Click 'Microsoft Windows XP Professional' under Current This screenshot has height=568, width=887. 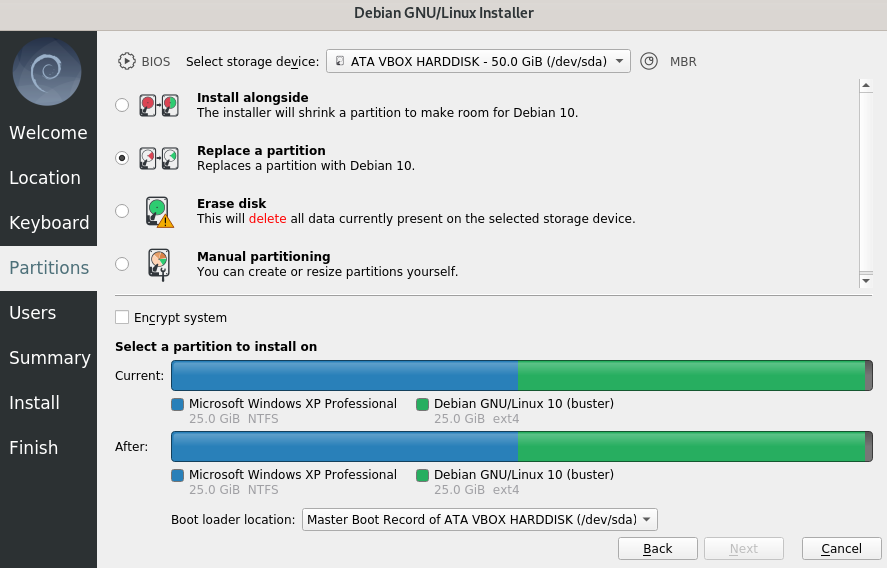[292, 403]
